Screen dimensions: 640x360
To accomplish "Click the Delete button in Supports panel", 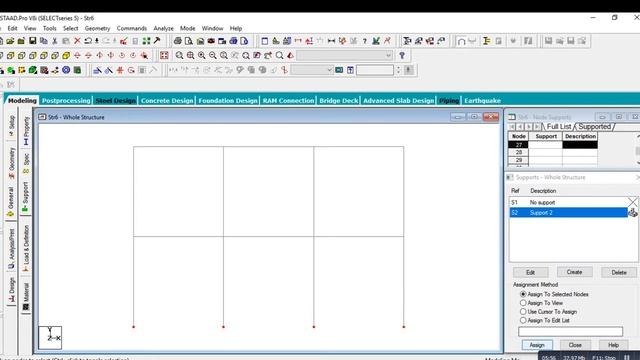I will pos(619,272).
